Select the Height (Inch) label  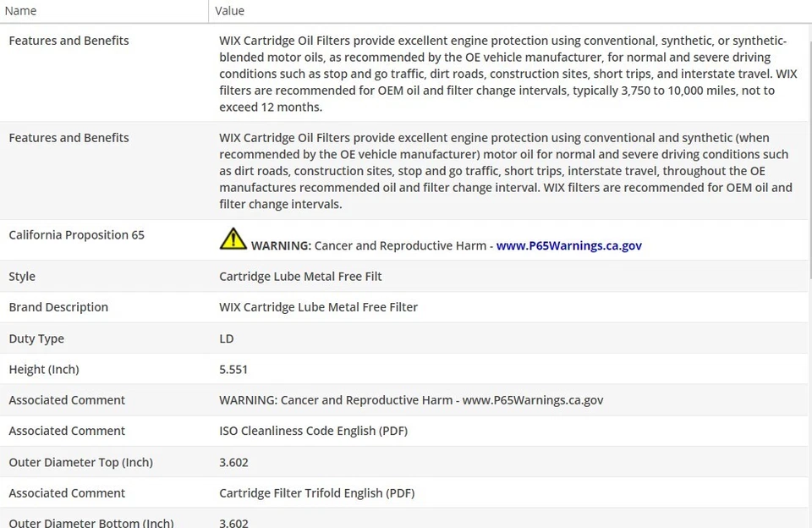tap(44, 370)
